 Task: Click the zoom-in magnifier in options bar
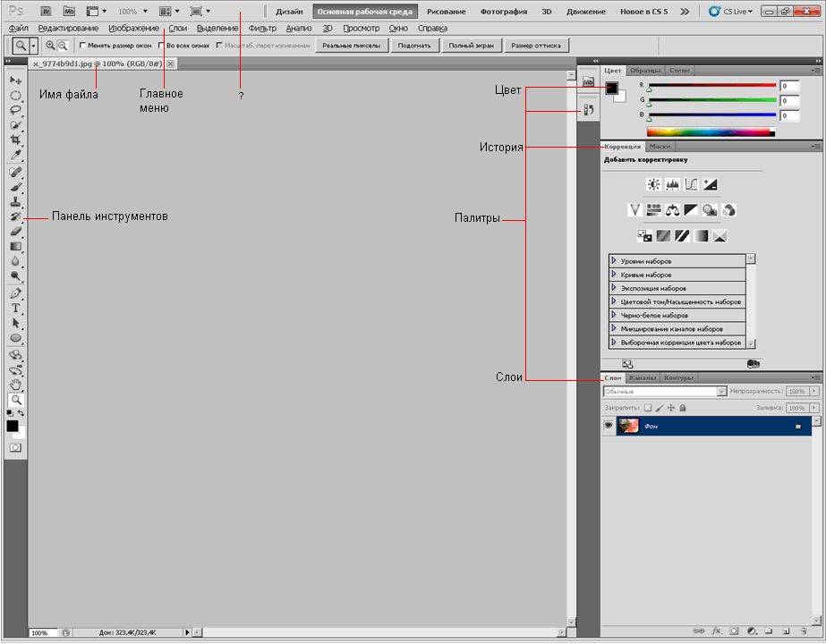click(x=50, y=46)
